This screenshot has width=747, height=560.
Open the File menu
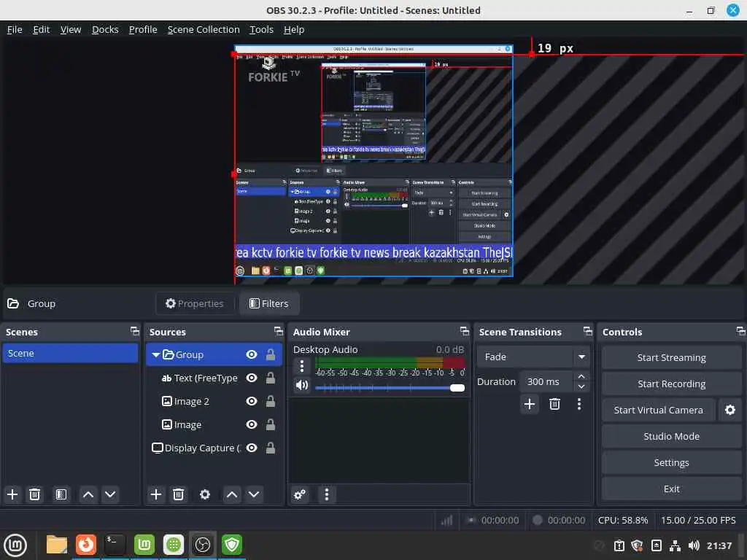tap(15, 29)
